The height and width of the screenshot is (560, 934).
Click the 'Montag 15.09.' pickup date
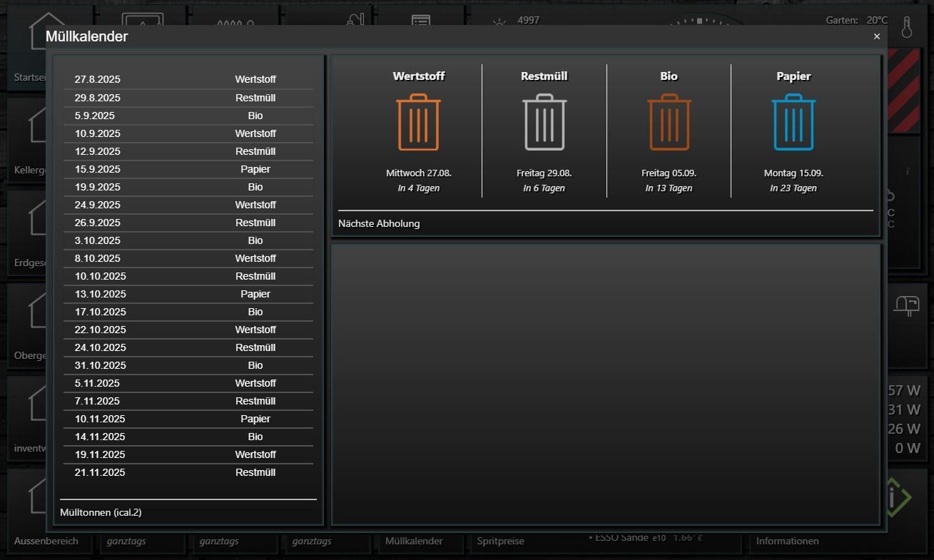[x=793, y=173]
